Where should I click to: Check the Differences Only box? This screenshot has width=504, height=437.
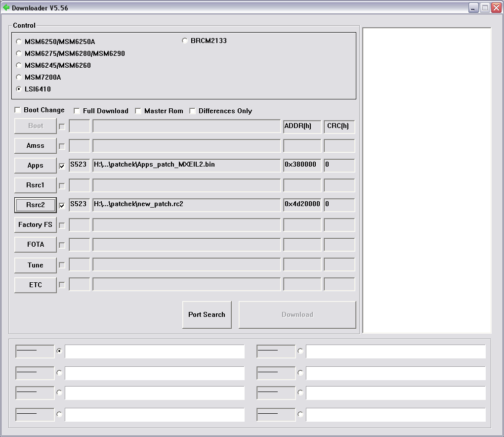(x=193, y=111)
